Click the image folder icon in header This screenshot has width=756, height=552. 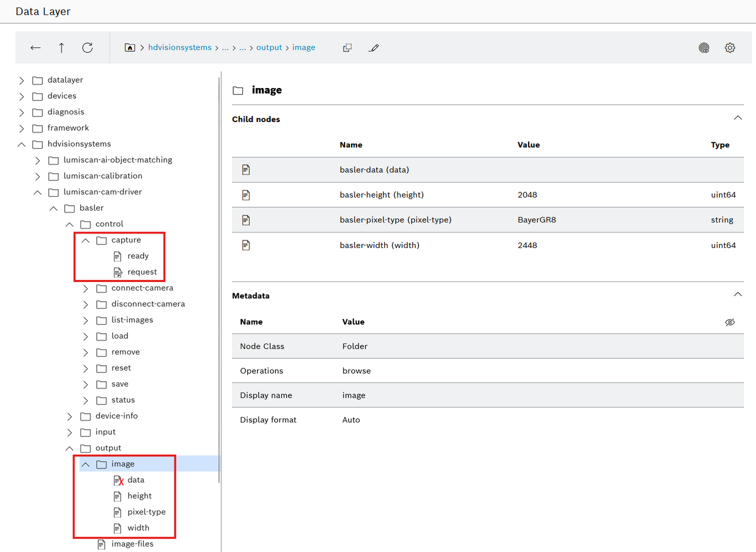coord(238,90)
